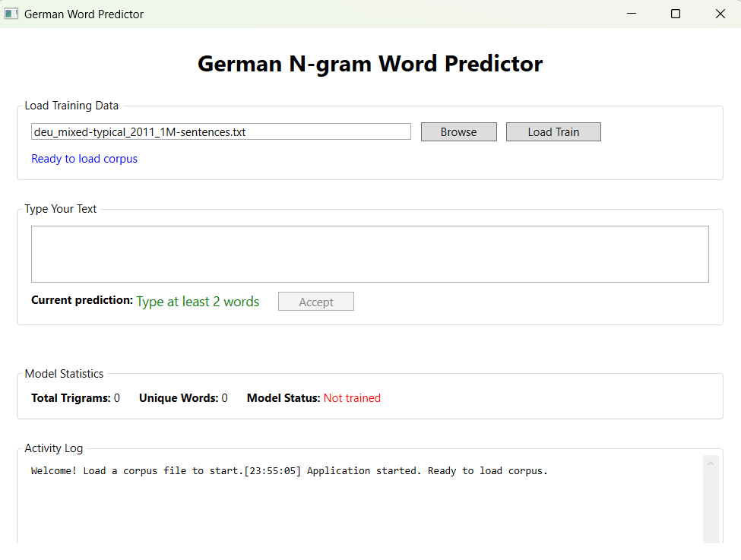Image resolution: width=741 pixels, height=560 pixels.
Task: Click the Accept prediction button
Action: (x=315, y=302)
